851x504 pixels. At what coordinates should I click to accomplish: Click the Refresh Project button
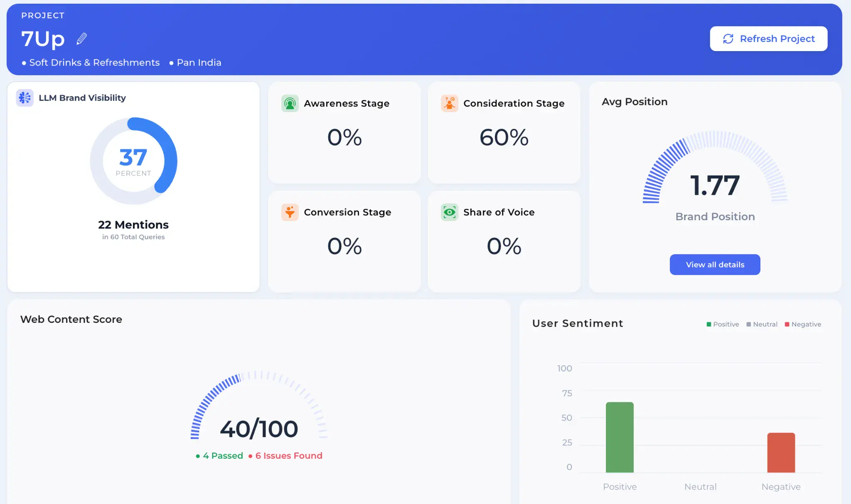click(768, 39)
